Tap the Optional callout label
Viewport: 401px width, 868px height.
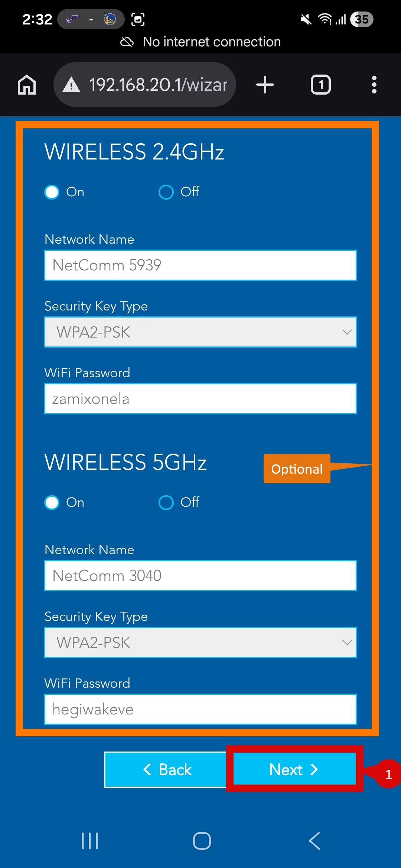pyautogui.click(x=296, y=468)
